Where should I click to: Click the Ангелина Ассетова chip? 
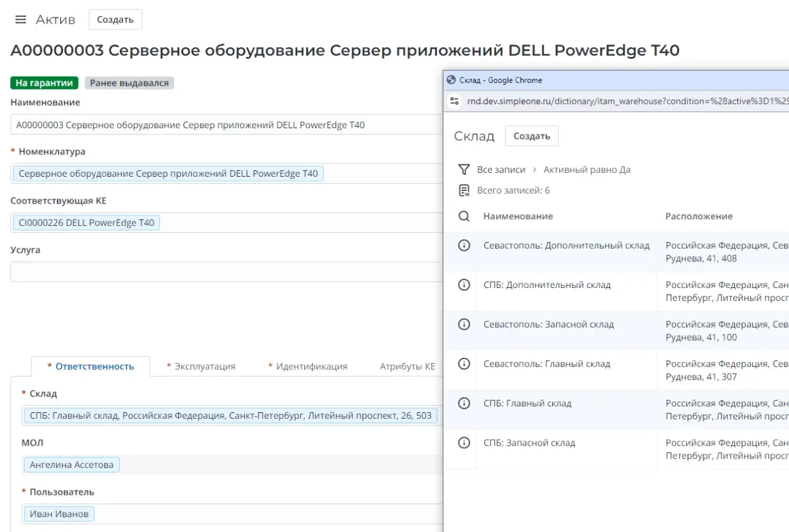click(x=72, y=465)
